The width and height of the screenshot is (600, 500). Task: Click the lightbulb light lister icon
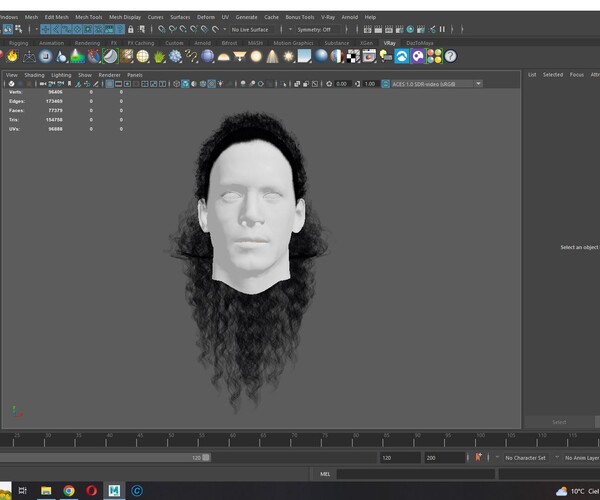(x=386, y=56)
